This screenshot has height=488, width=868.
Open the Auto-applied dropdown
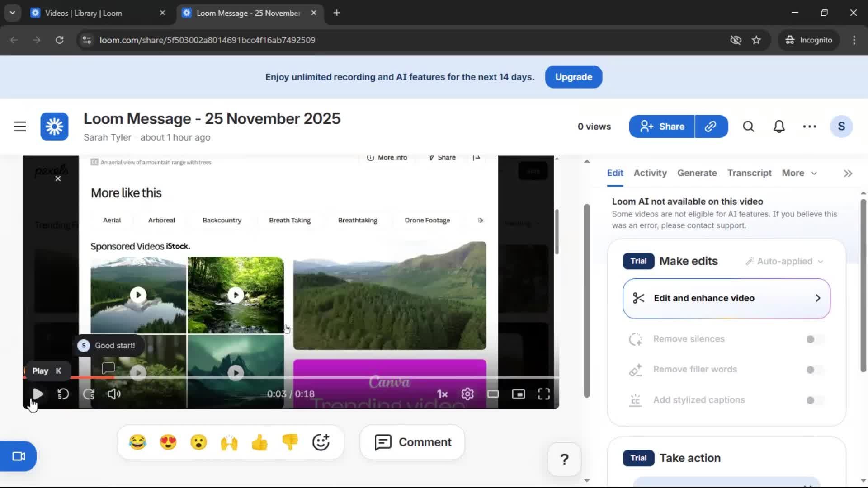click(x=784, y=261)
